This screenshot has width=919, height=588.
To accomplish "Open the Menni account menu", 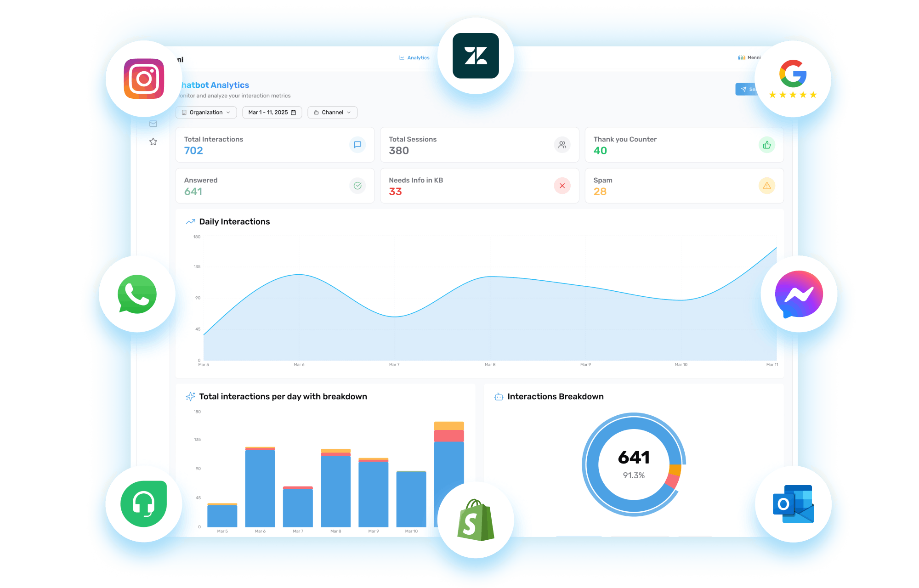I will 749,57.
